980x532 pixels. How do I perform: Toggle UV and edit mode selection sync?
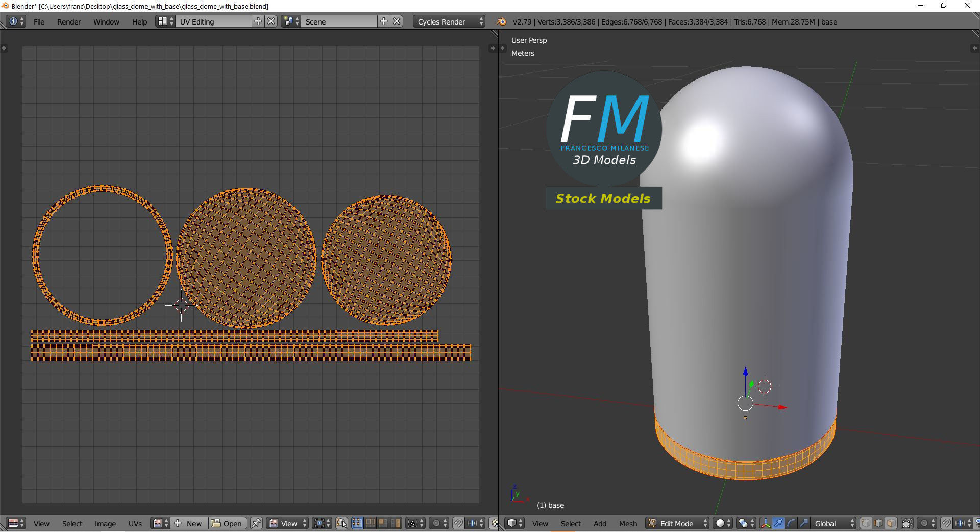tap(341, 523)
